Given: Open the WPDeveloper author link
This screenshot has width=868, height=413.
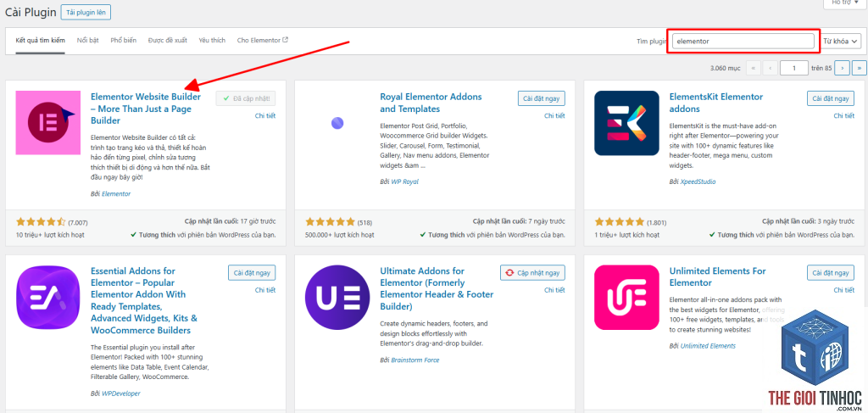Looking at the screenshot, I should click(x=121, y=393).
